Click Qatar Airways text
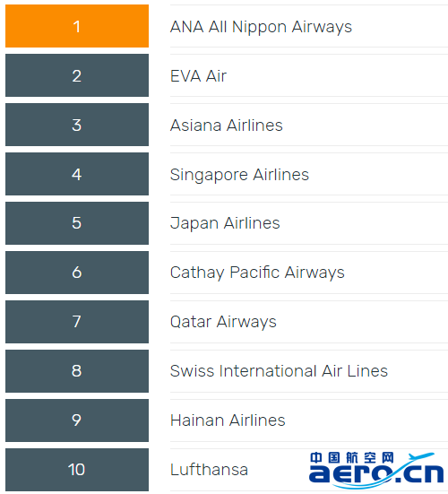This screenshot has height=494, width=448. (223, 322)
